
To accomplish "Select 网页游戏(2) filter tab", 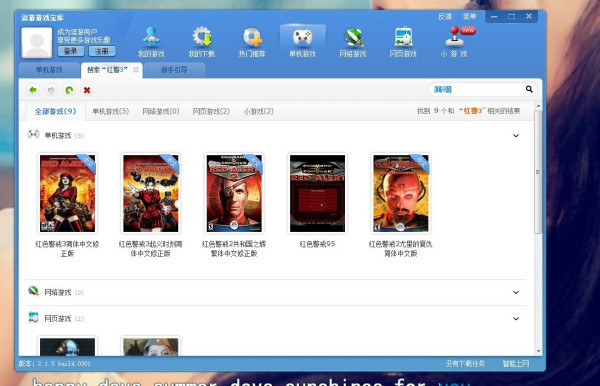I will 211,111.
